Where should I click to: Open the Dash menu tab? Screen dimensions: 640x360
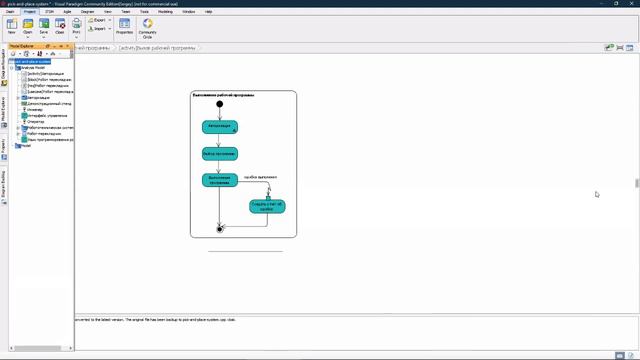[10, 12]
